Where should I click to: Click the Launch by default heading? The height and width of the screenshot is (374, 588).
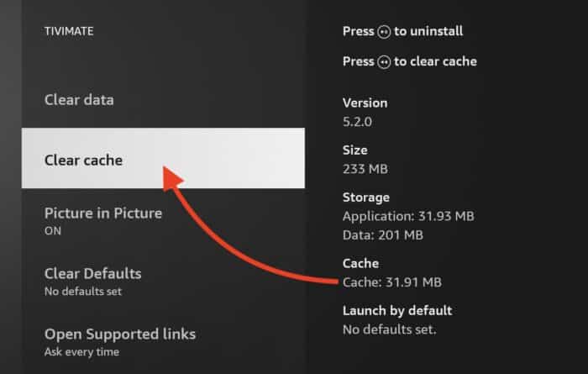397,311
